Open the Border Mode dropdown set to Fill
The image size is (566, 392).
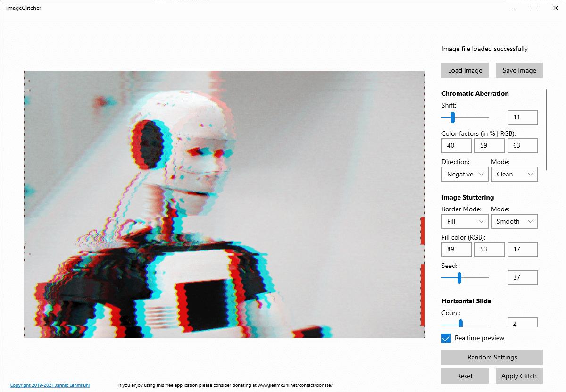pyautogui.click(x=465, y=221)
